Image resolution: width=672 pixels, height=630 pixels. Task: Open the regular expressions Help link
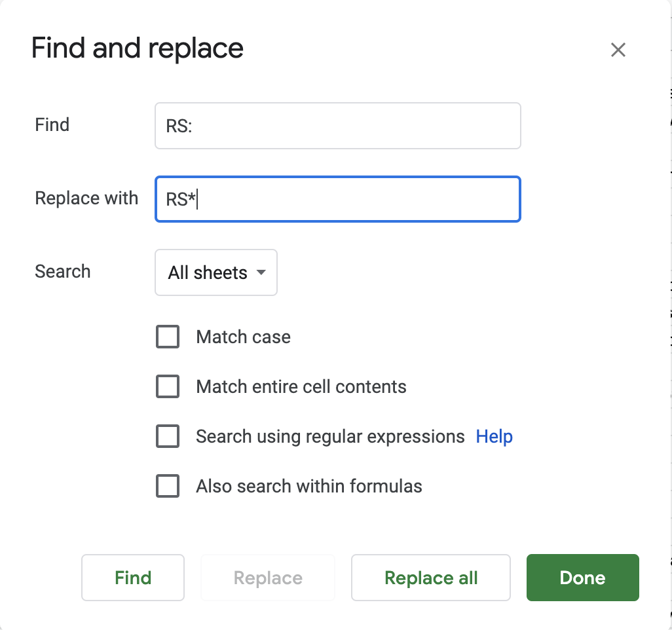(494, 436)
